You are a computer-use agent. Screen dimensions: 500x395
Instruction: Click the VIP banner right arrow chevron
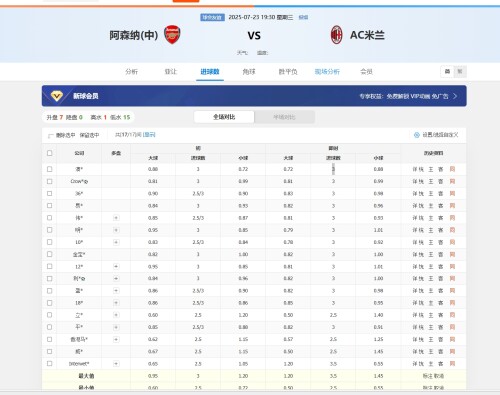coord(455,96)
